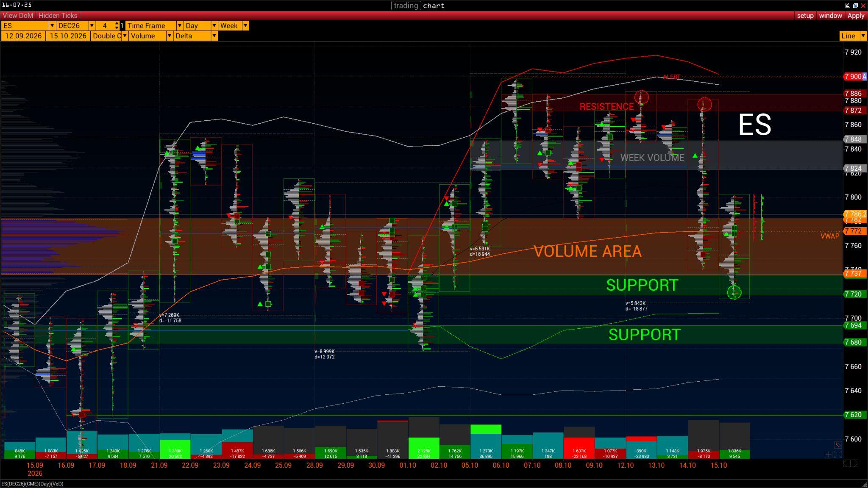
Task: Click the restore window icon
Action: point(855,6)
